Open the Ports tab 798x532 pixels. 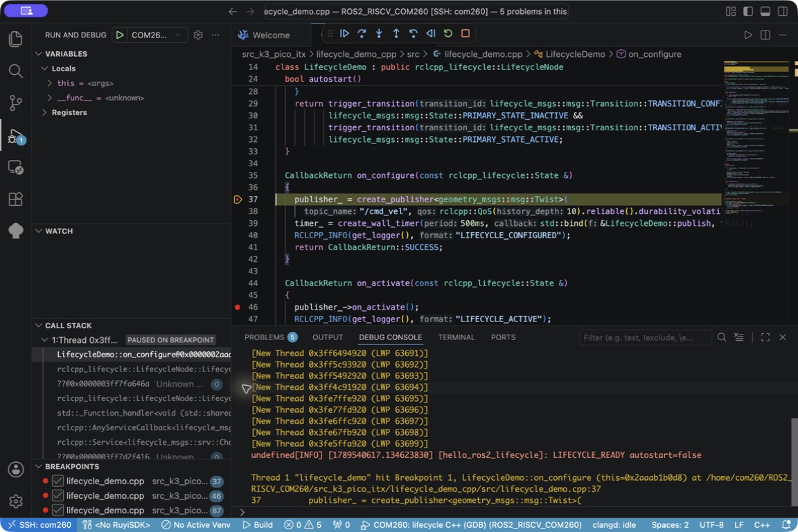coord(504,337)
